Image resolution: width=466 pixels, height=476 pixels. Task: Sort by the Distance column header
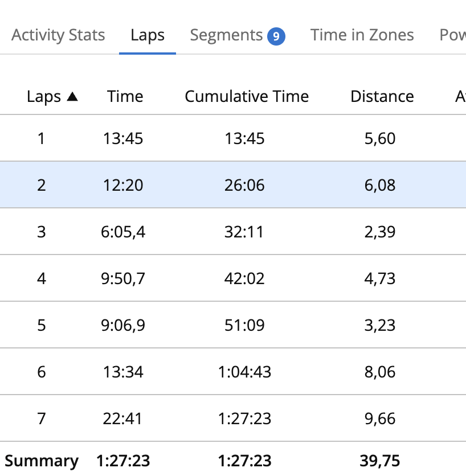382,97
